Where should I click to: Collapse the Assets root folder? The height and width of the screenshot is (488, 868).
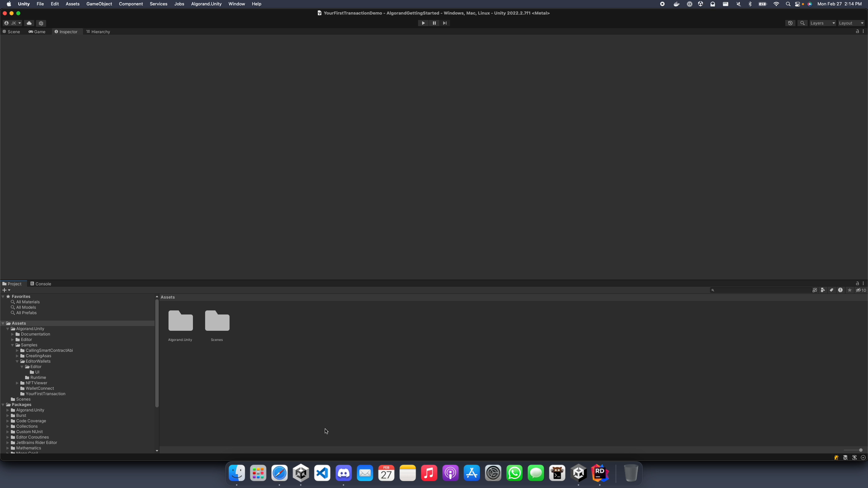[3, 323]
